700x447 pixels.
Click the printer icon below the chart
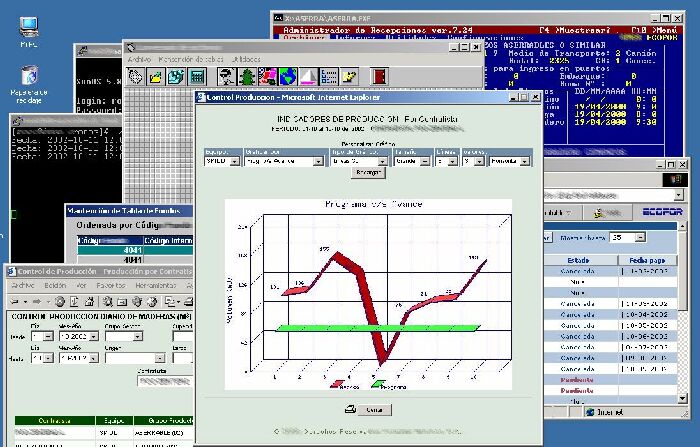(349, 409)
